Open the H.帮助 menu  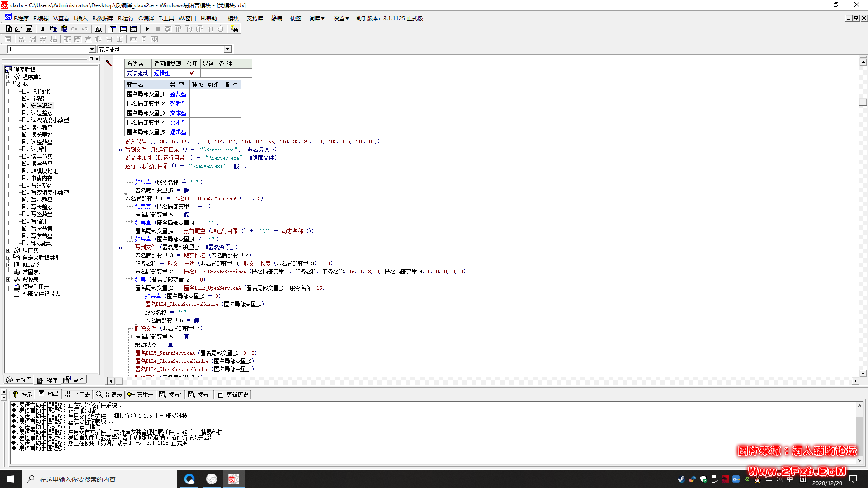(208, 19)
